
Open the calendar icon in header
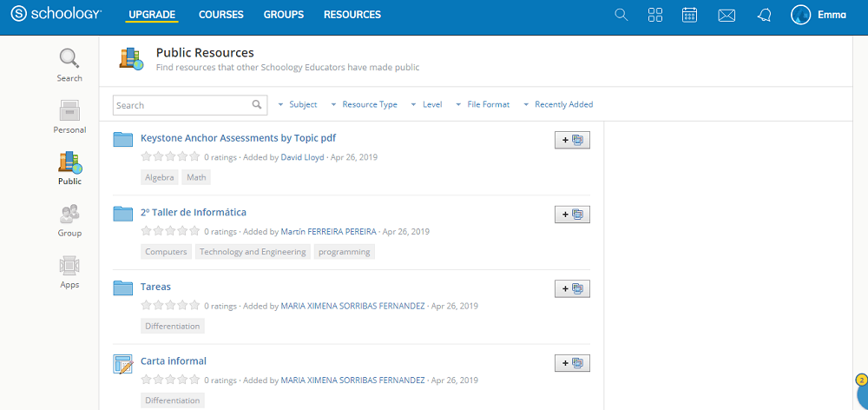(x=690, y=15)
